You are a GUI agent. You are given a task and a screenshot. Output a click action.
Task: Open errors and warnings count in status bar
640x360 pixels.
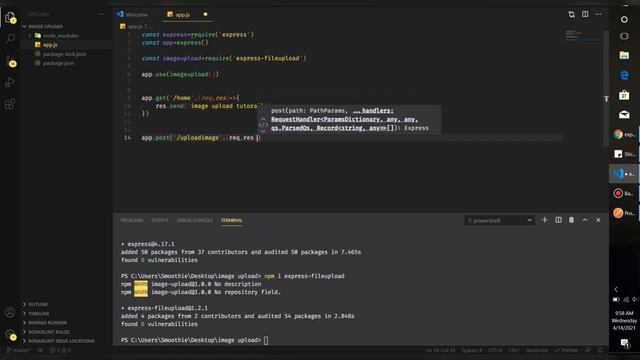point(60,350)
